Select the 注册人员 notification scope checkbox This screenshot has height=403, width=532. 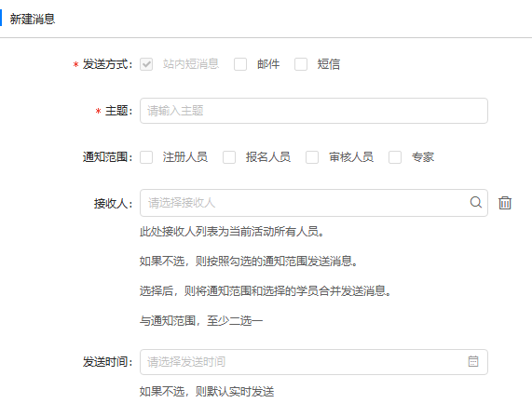tap(146, 157)
